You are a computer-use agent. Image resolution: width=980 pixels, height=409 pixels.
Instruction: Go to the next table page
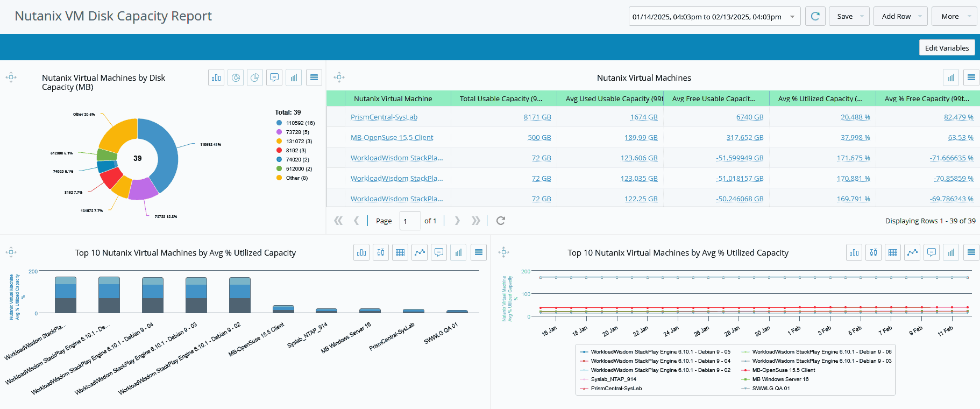click(x=457, y=221)
